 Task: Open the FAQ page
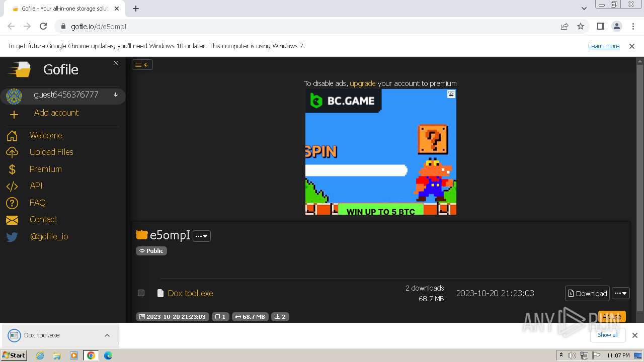[37, 203]
